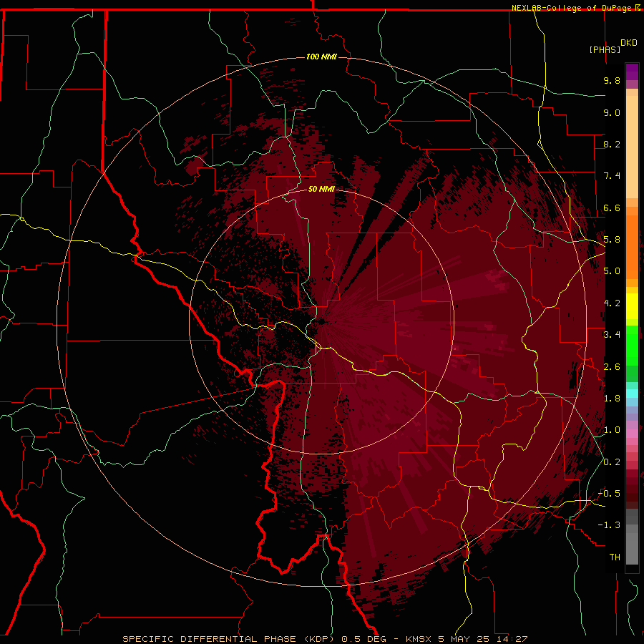The width and height of the screenshot is (644, 644).
Task: Click the 0.2 value on the scale
Action: [x=612, y=462]
